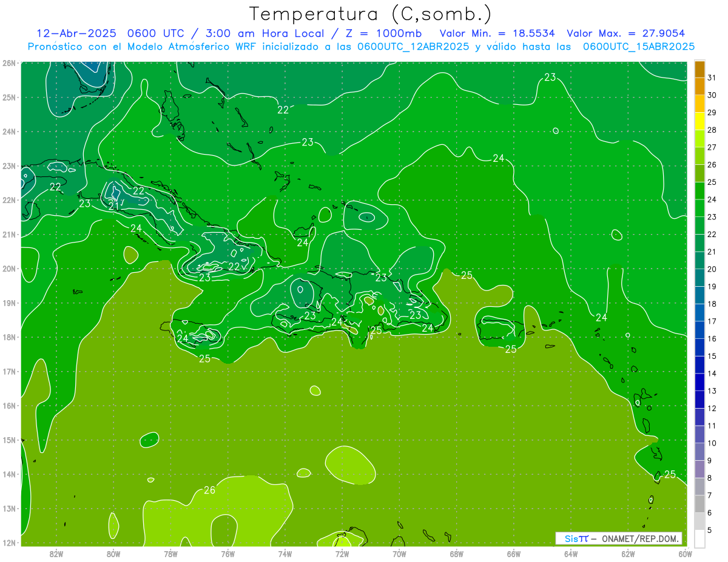Click the 72W longitude axis label
The width and height of the screenshot is (728, 562).
coord(342,554)
